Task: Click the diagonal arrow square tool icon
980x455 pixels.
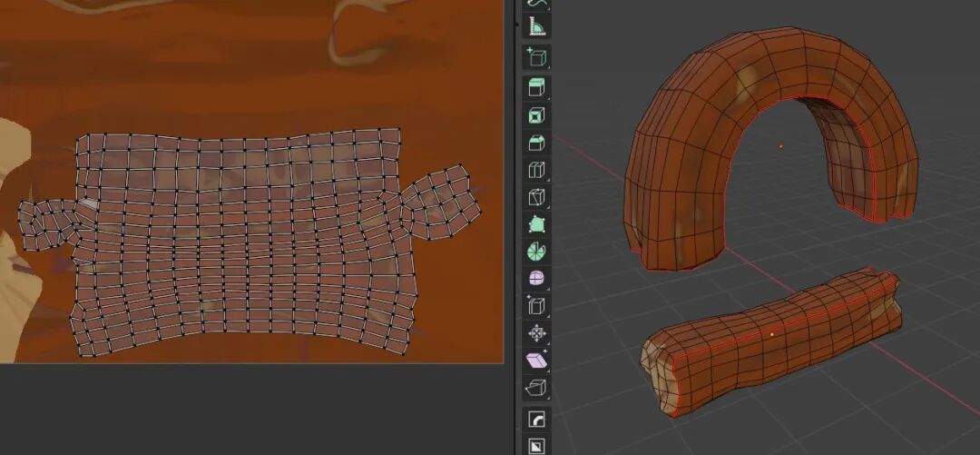Action: (x=537, y=445)
